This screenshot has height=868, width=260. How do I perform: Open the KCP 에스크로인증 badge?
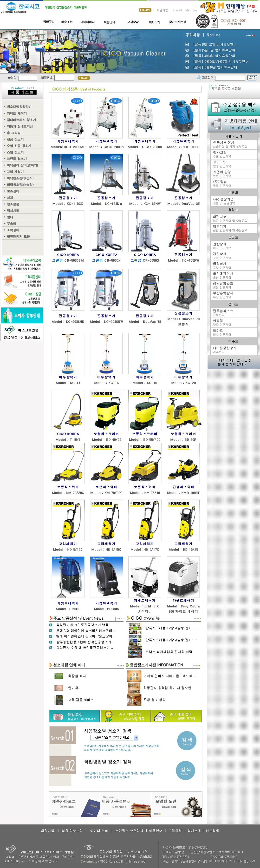[22, 332]
